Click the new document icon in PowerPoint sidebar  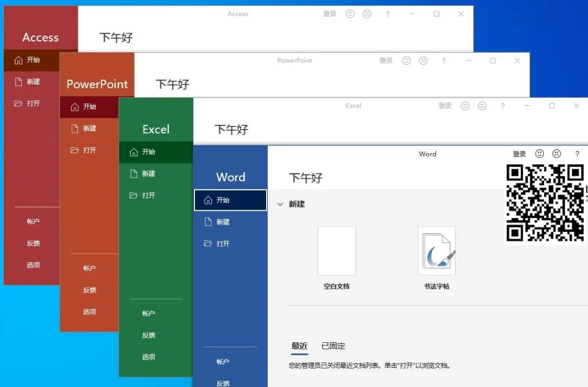pos(75,129)
